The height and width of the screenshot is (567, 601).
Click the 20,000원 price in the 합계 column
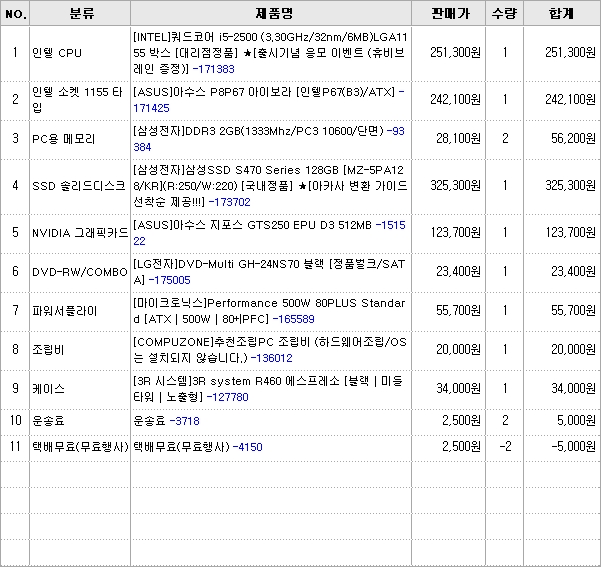[x=573, y=350]
